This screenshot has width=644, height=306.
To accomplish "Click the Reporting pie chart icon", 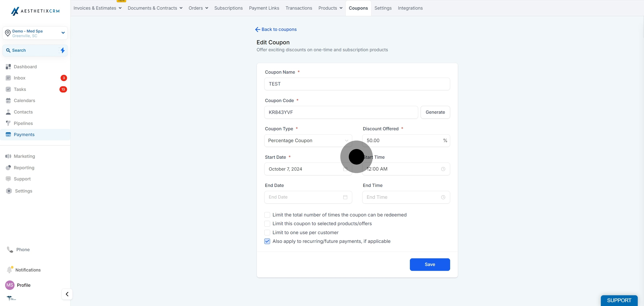I will pyautogui.click(x=8, y=168).
